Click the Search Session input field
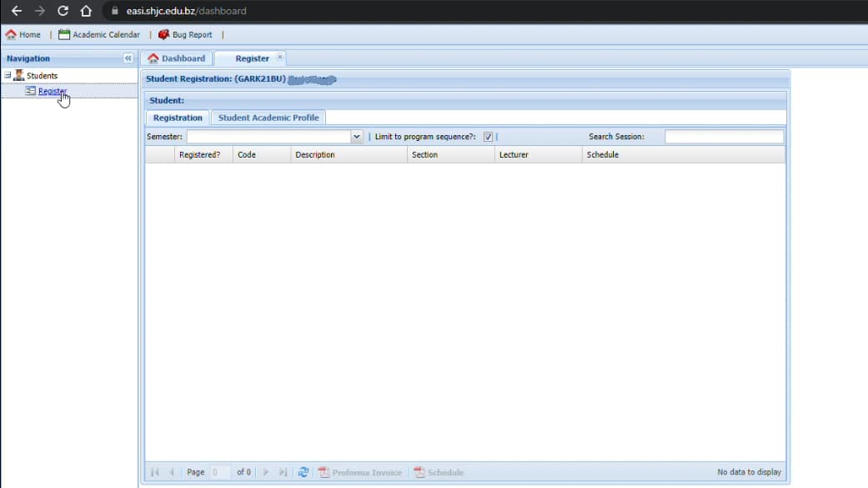868x488 pixels. click(723, 137)
